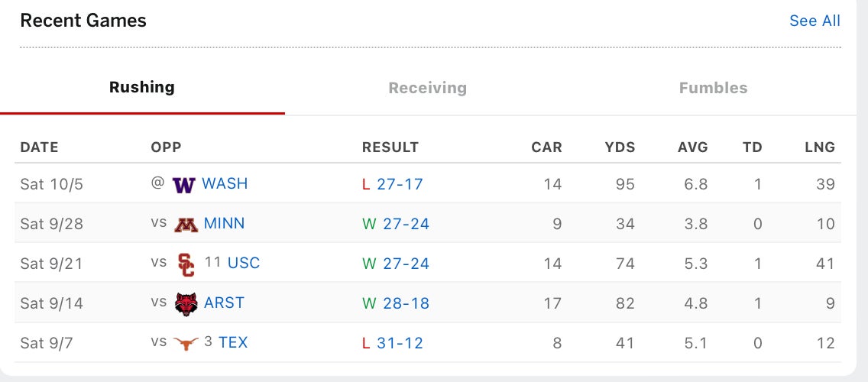View the 28-18 win box score
The height and width of the screenshot is (382, 868).
403,303
